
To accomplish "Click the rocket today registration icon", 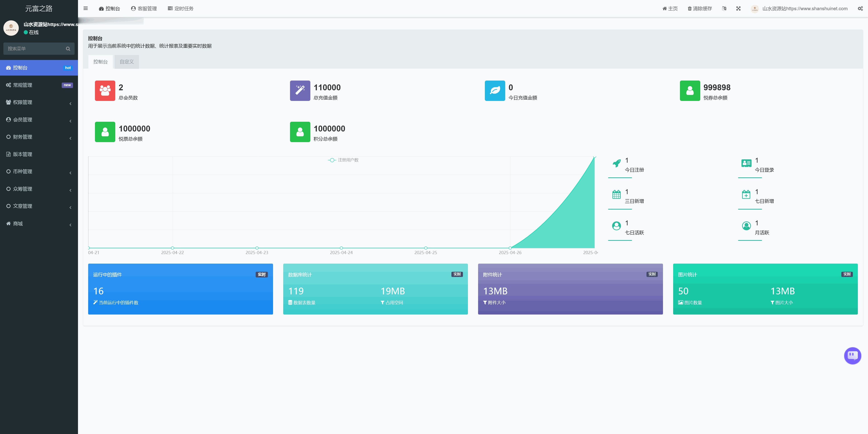I will [x=616, y=164].
